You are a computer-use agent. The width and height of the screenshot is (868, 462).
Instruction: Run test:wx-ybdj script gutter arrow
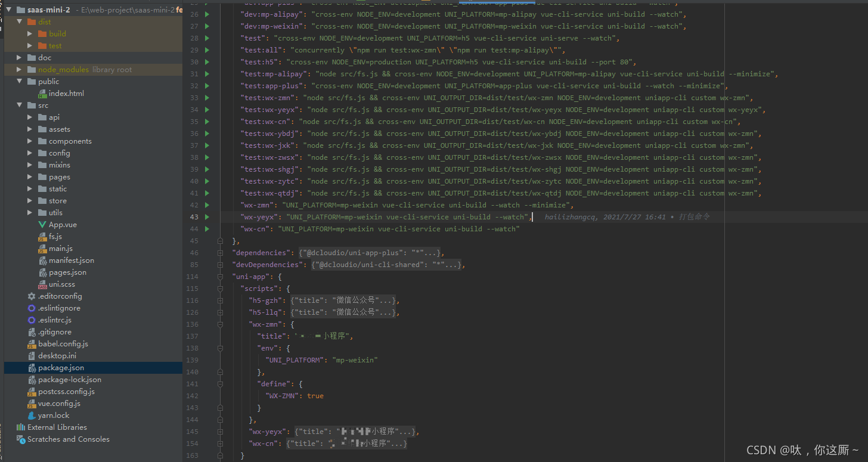pyautogui.click(x=207, y=134)
